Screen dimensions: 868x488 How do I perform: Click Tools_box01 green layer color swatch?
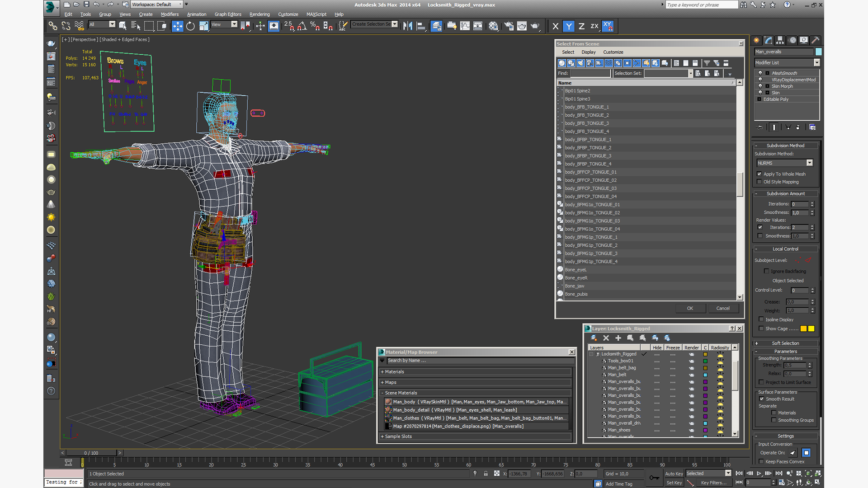(x=705, y=361)
